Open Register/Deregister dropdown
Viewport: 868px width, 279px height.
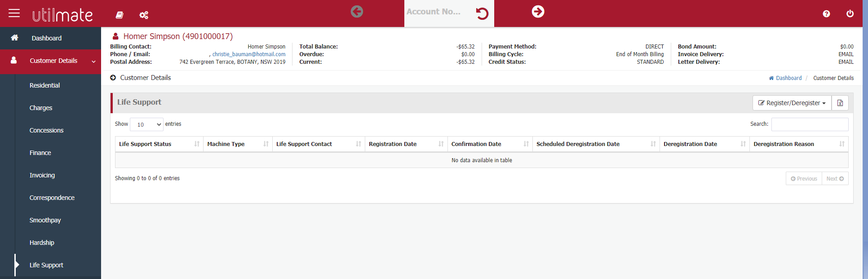click(x=792, y=103)
